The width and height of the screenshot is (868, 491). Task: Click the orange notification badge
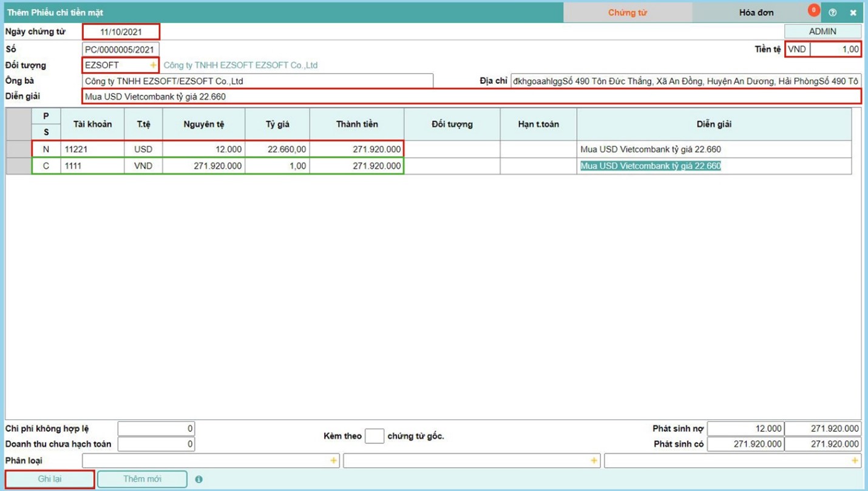tap(813, 10)
